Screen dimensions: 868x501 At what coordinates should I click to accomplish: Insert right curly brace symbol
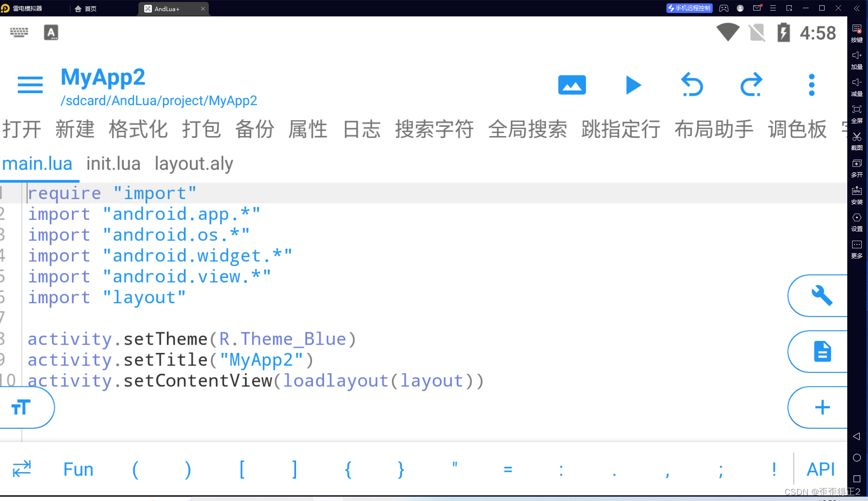point(401,469)
